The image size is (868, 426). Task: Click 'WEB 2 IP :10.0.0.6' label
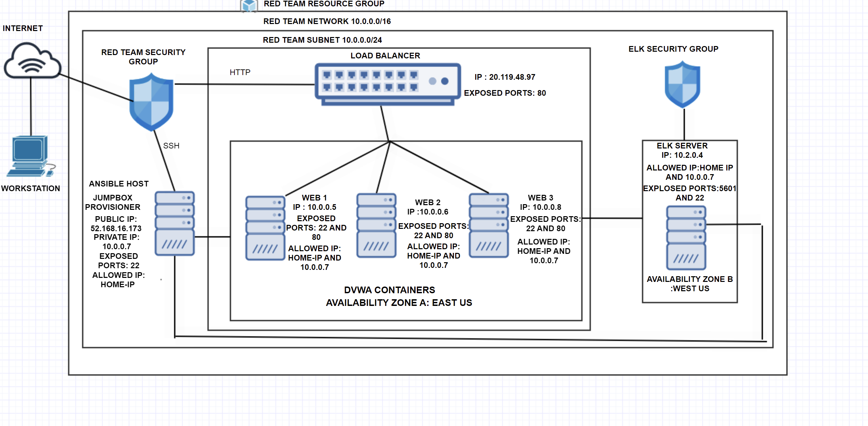tap(427, 207)
